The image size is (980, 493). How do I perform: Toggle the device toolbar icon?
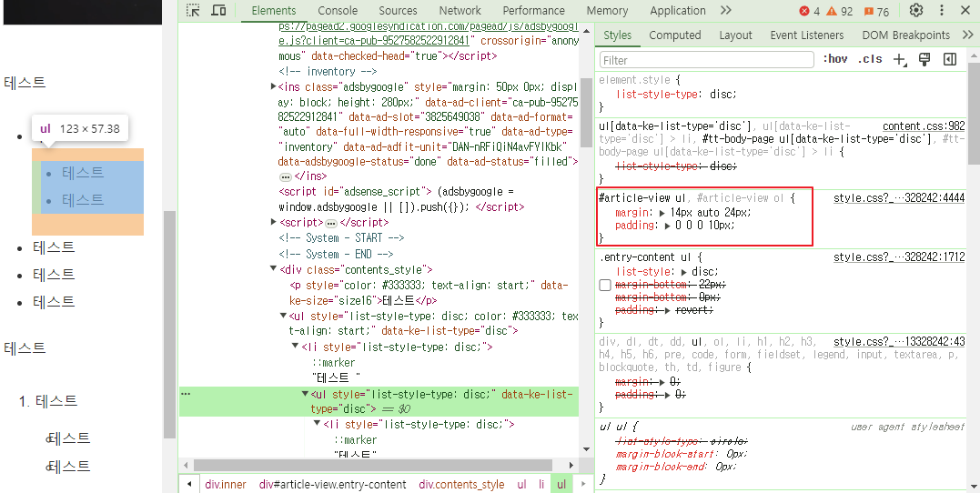pyautogui.click(x=218, y=10)
